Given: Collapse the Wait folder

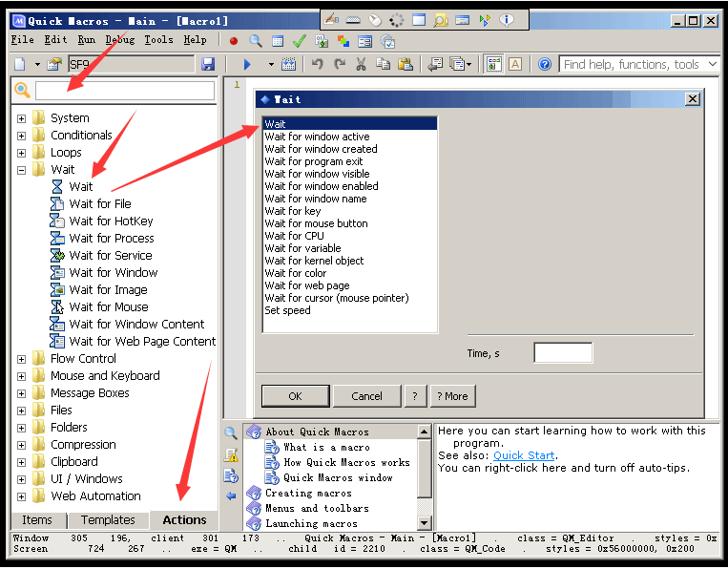Looking at the screenshot, I should (21, 170).
